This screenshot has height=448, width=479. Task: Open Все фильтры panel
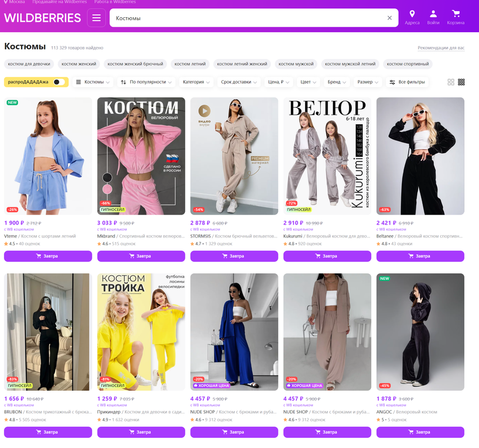tap(407, 82)
